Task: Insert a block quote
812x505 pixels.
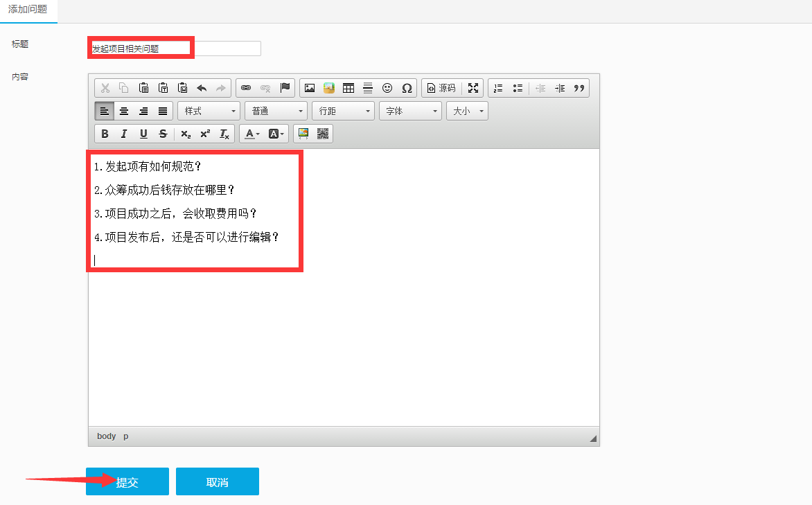Action: pyautogui.click(x=579, y=88)
